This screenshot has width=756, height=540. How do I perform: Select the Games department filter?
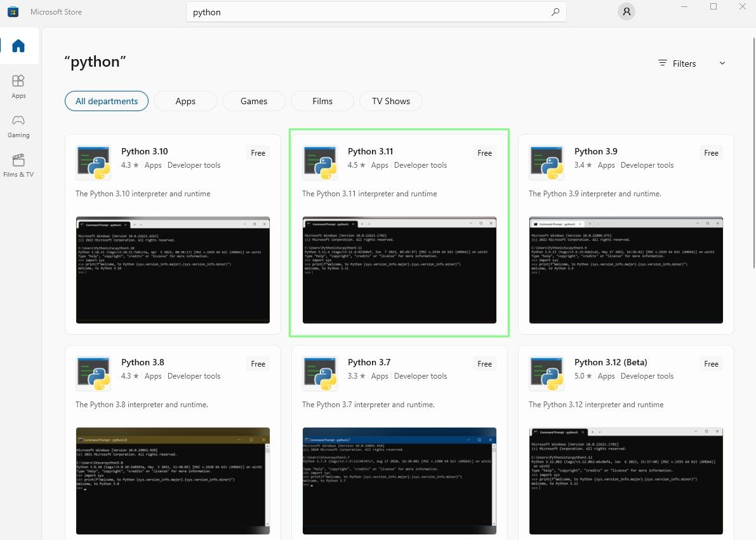point(253,100)
